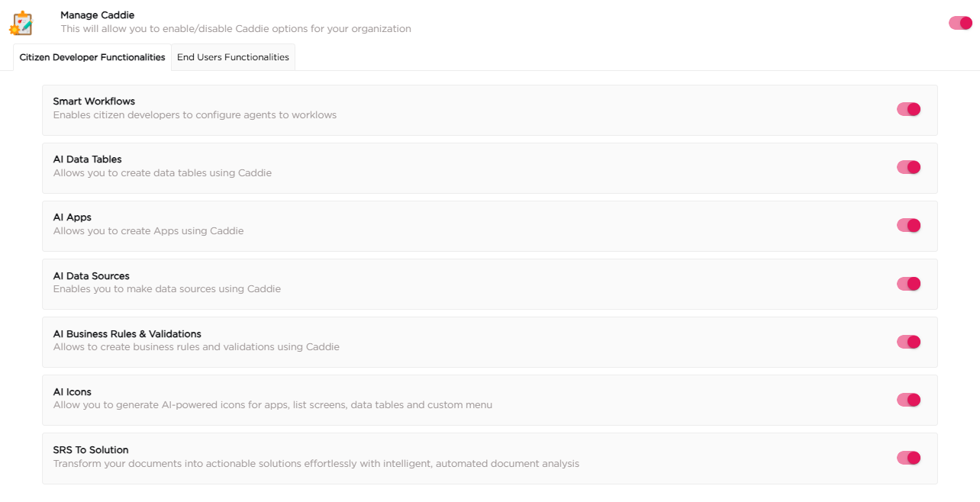Click the SRS To Solution title label
980x502 pixels.
91,450
